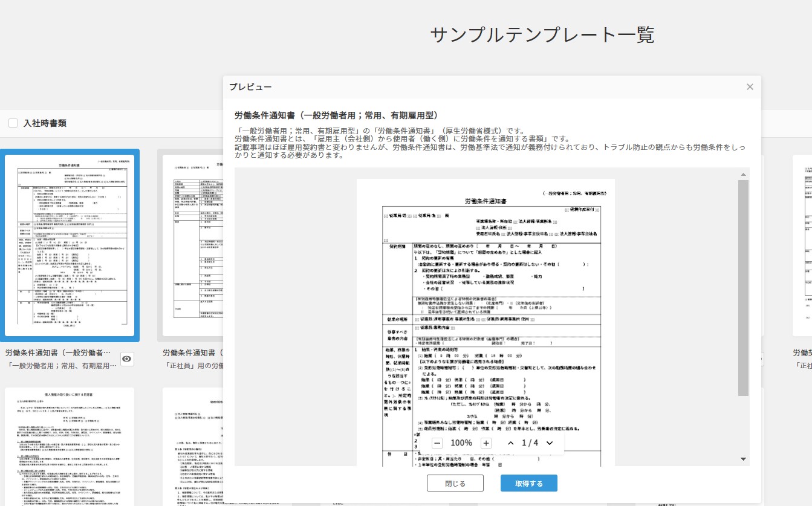Toggle the 入社時書類 checkbox
The image size is (812, 506).
click(13, 123)
